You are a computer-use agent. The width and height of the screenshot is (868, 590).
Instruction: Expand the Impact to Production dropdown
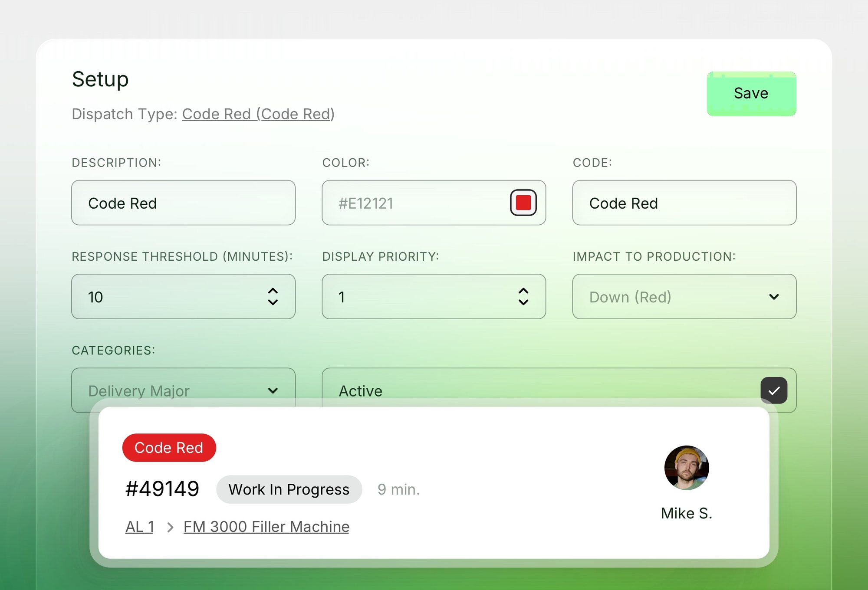tap(684, 297)
